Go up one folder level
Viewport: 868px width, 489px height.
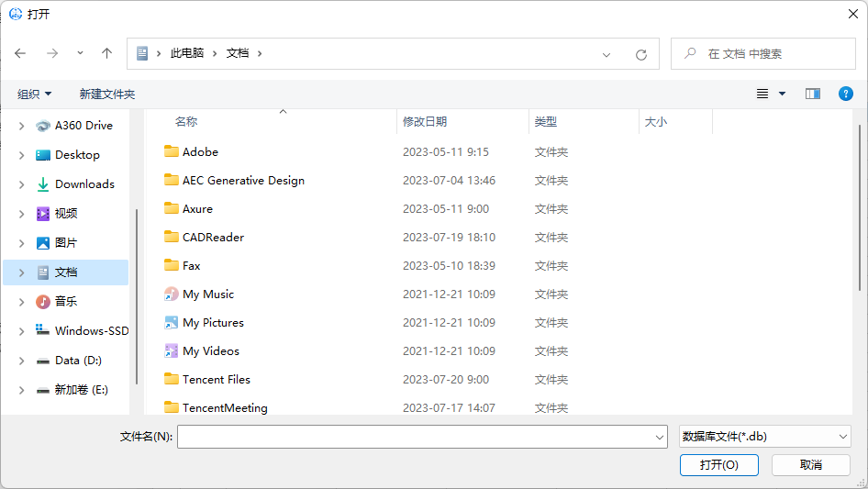coord(106,54)
